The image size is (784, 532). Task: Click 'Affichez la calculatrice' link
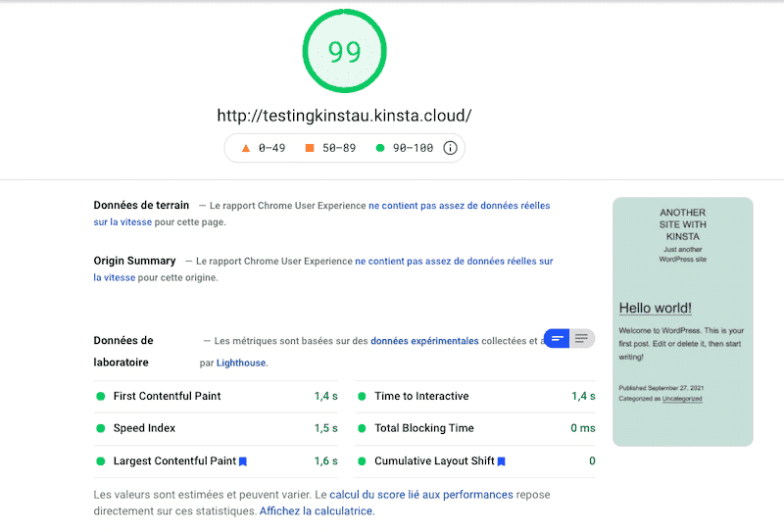coord(316,511)
